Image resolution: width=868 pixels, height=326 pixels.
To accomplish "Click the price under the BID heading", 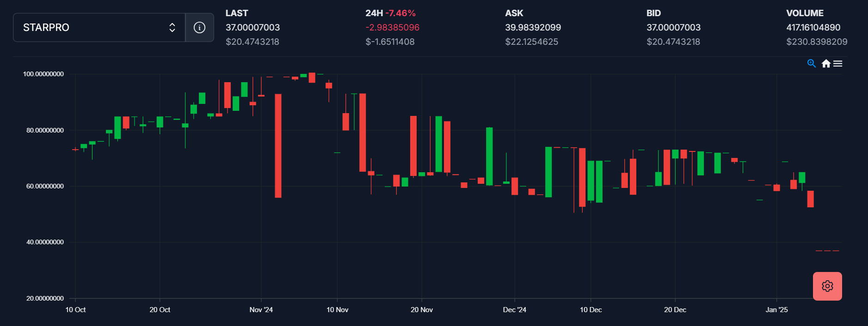I will click(x=673, y=28).
